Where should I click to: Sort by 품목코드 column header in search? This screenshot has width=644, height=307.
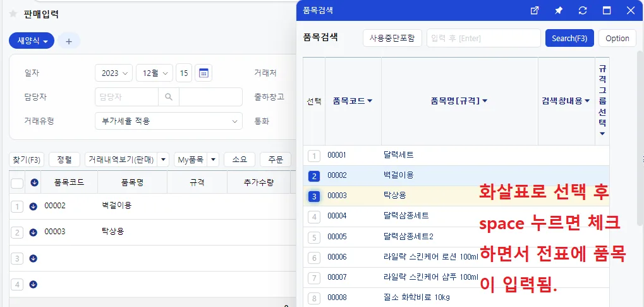click(353, 101)
